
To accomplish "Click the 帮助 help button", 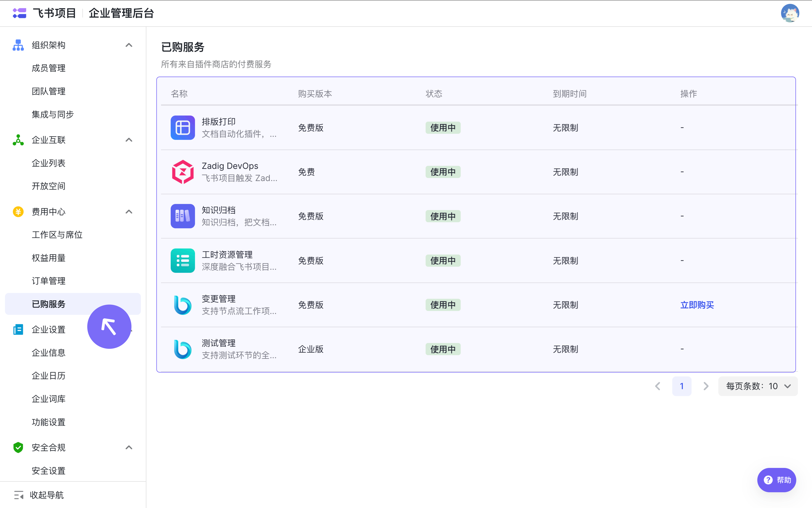I will [x=777, y=480].
